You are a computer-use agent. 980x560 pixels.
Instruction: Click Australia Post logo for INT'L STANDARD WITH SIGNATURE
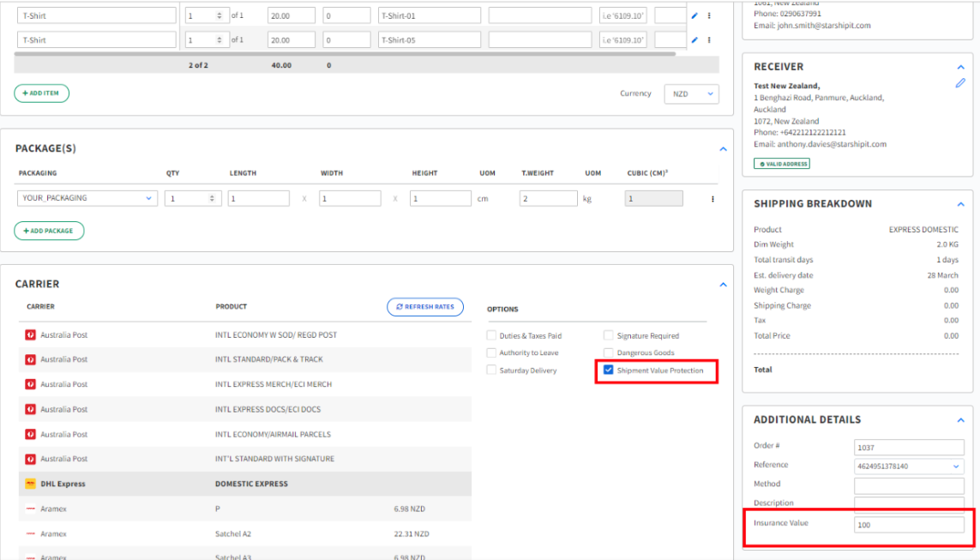pos(30,459)
